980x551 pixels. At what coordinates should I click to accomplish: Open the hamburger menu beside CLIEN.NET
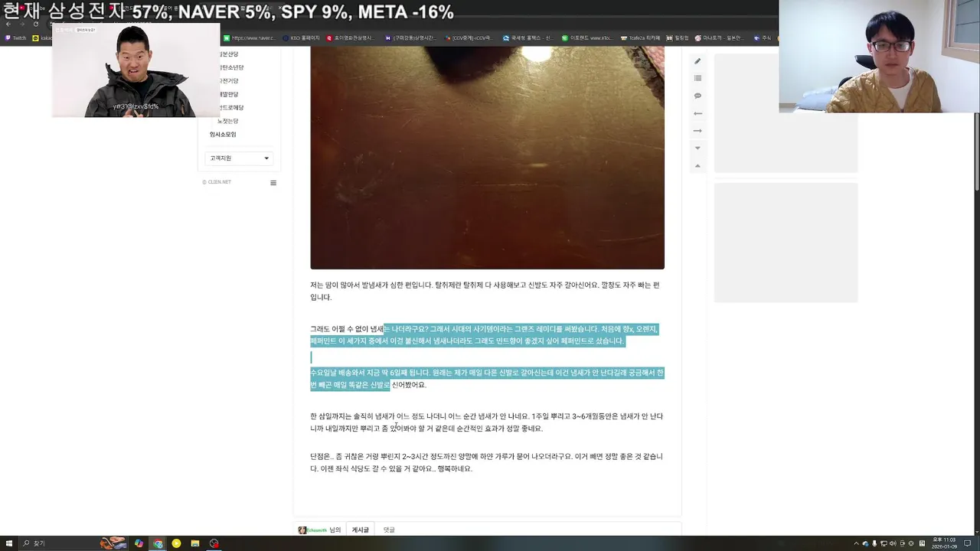273,183
